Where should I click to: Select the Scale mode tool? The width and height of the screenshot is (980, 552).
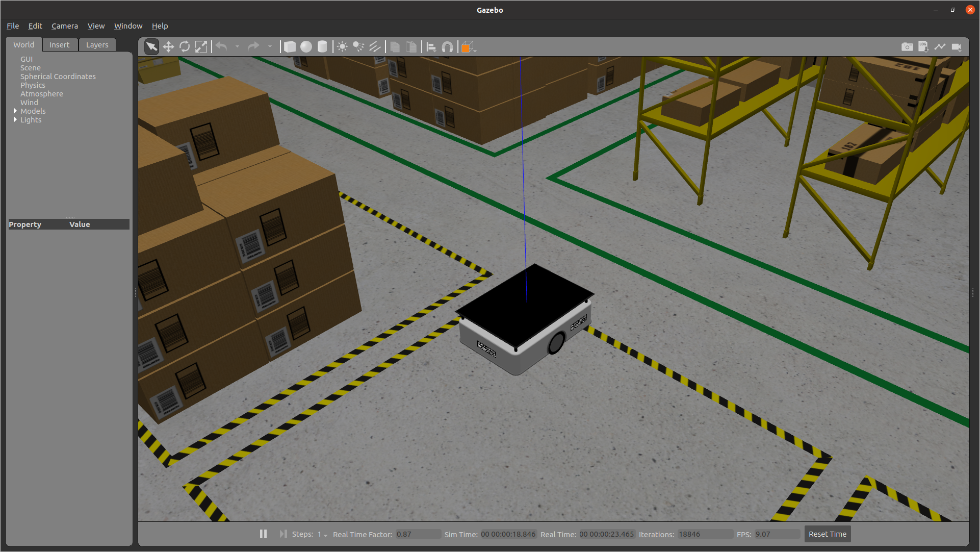(x=201, y=46)
